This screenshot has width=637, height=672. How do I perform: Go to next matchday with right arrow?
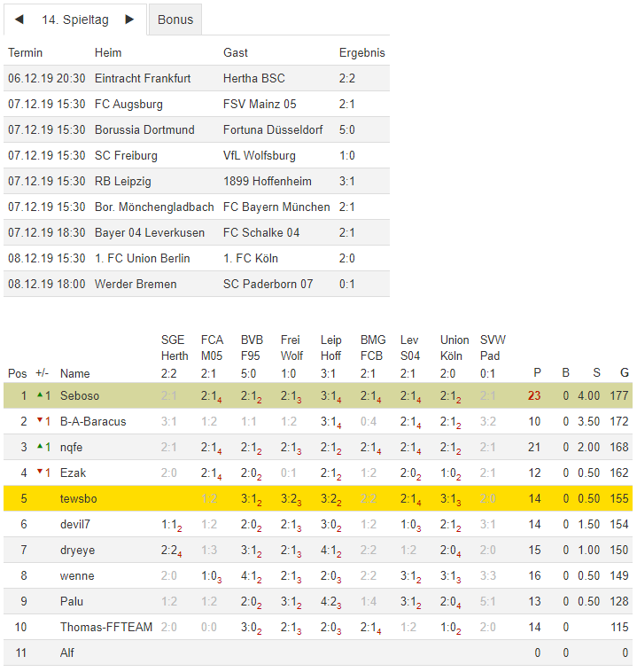(129, 20)
